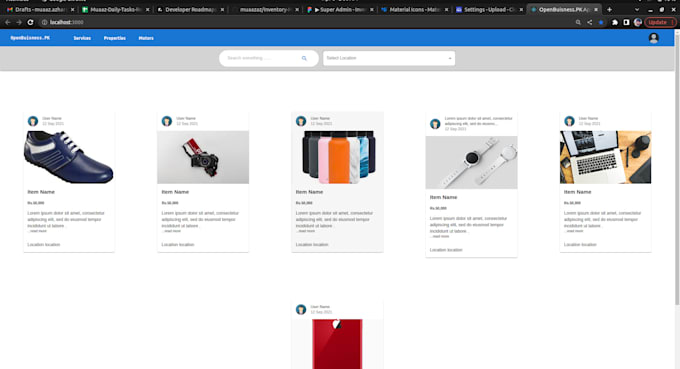Click the price on camera card
Viewport: 680px width, 369px height.
170,203
